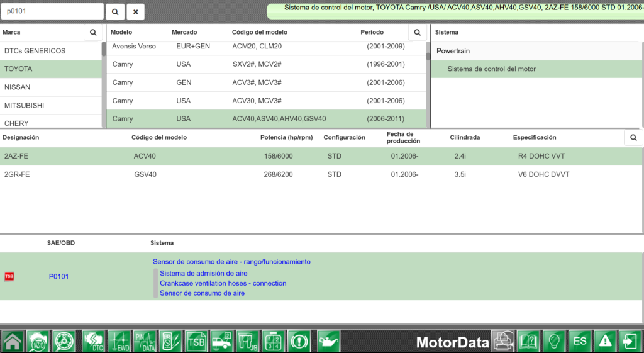The image size is (644, 353).
Task: Change language with the ES button
Action: click(580, 341)
